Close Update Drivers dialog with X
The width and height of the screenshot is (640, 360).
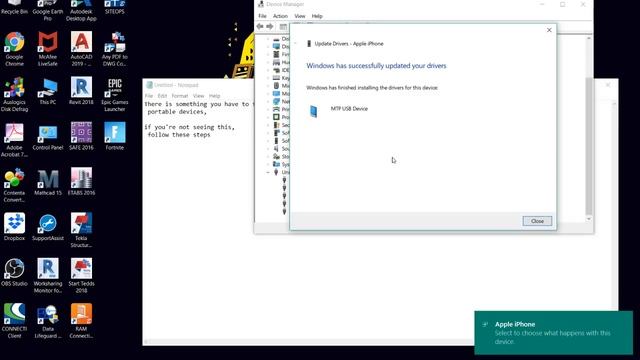pos(549,30)
